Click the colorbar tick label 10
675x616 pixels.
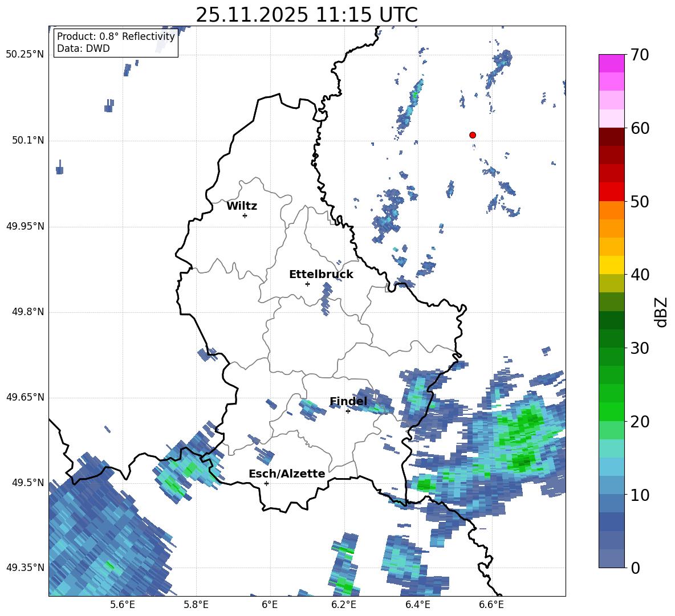[x=640, y=495]
